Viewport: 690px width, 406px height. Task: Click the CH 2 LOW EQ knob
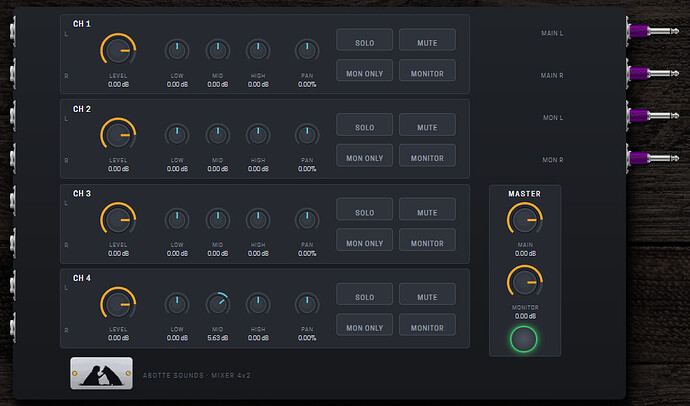177,135
